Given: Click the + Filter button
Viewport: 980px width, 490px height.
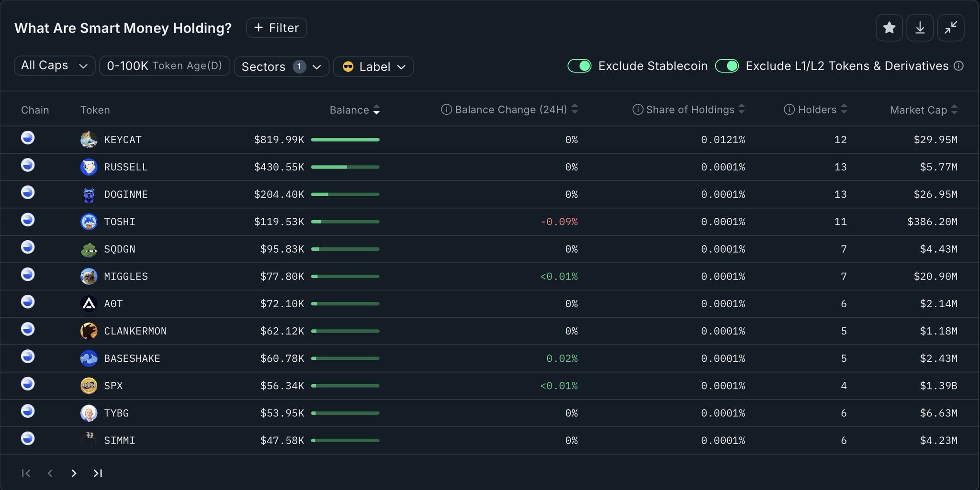Looking at the screenshot, I should [x=276, y=28].
